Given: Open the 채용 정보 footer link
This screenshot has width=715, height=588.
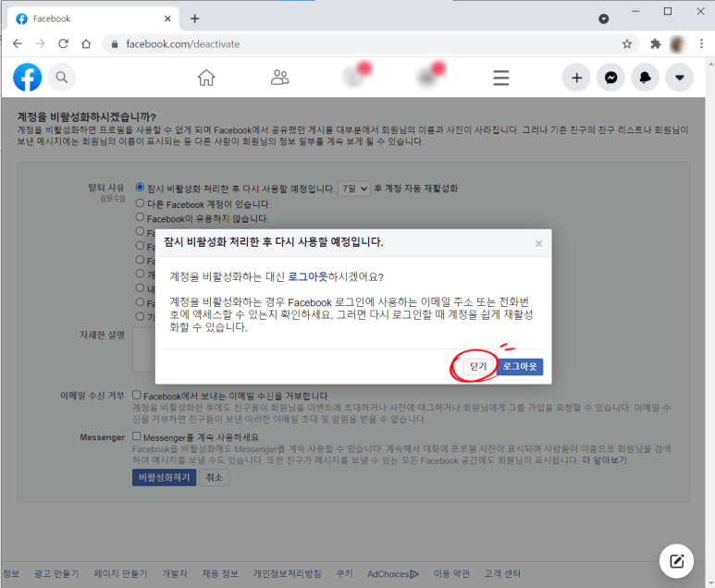Looking at the screenshot, I should pyautogui.click(x=220, y=573).
